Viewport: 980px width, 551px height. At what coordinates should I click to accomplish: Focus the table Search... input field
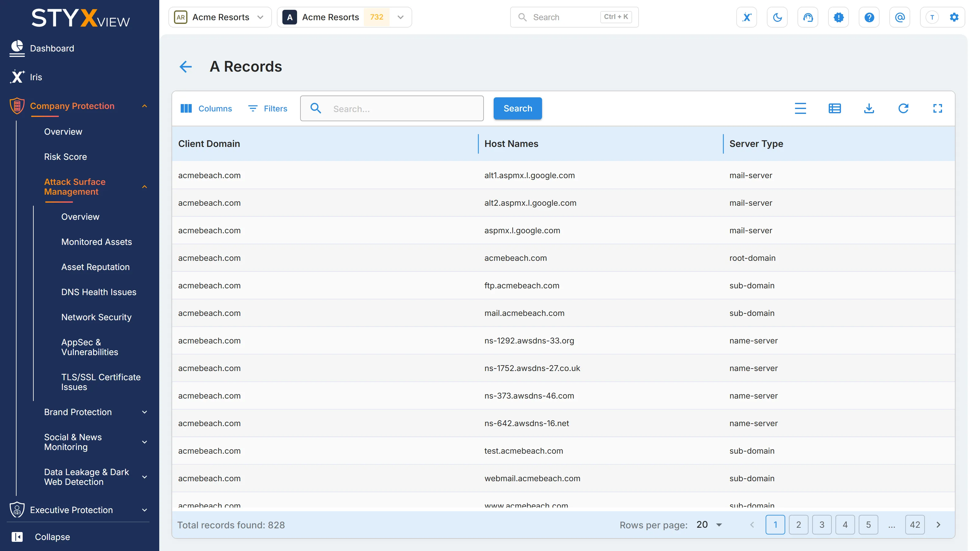(x=392, y=108)
